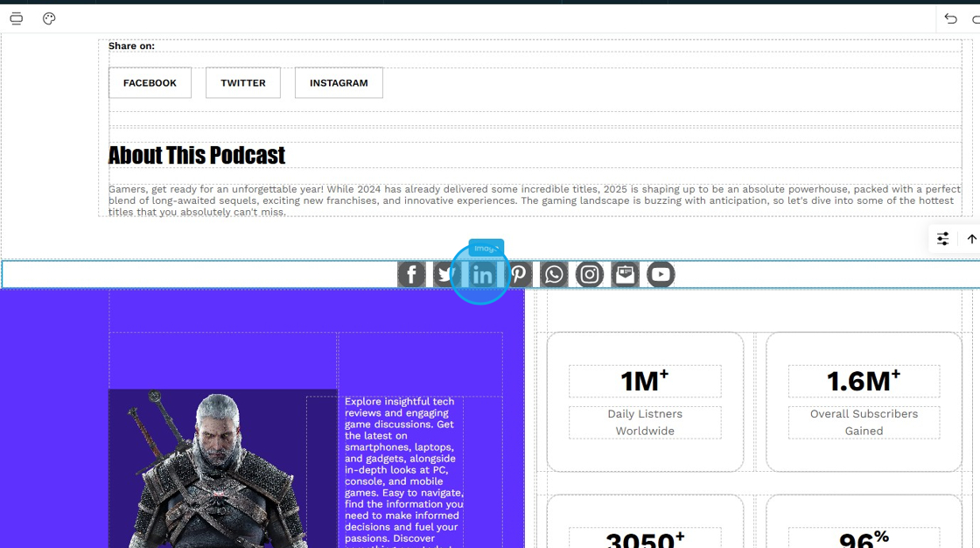Select the Pinterest social icon
Image resolution: width=980 pixels, height=548 pixels.
518,274
